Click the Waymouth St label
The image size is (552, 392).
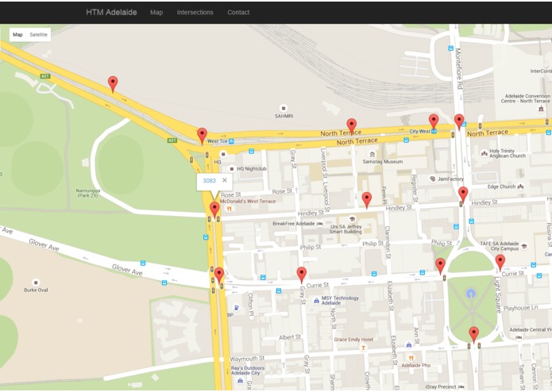(x=247, y=359)
